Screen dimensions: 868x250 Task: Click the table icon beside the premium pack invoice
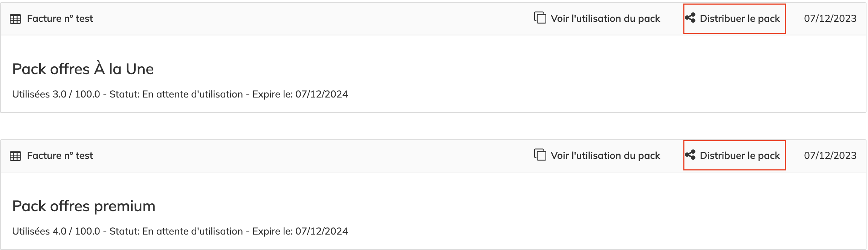point(15,156)
